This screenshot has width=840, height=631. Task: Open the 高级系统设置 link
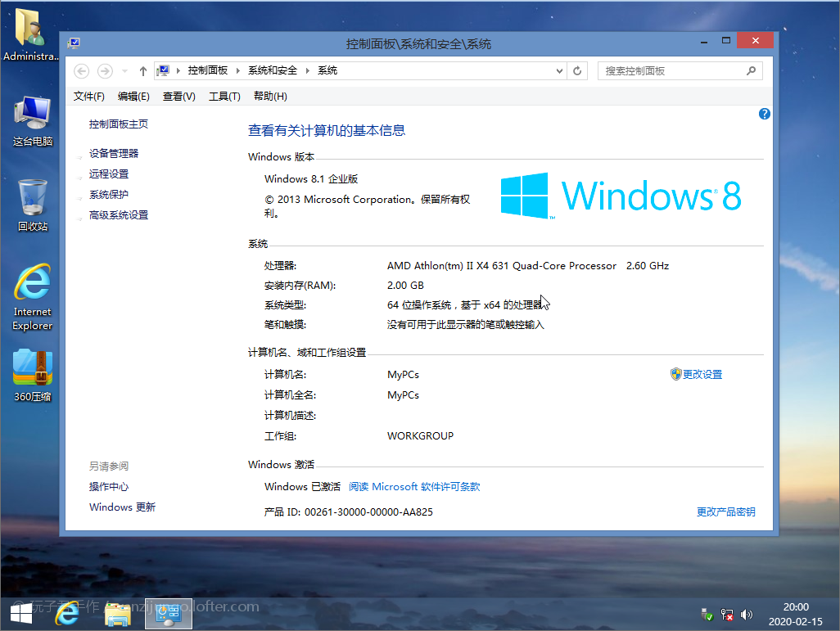(119, 215)
